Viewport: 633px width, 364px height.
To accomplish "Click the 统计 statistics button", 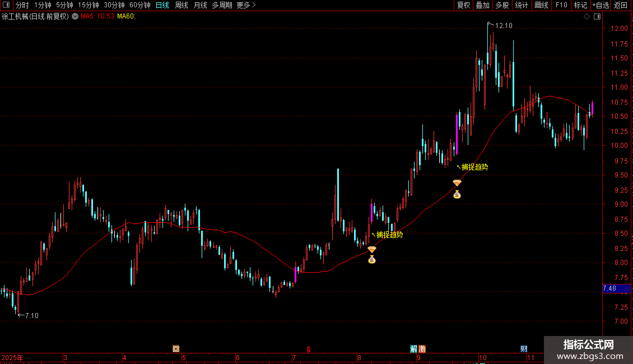I will (522, 5).
